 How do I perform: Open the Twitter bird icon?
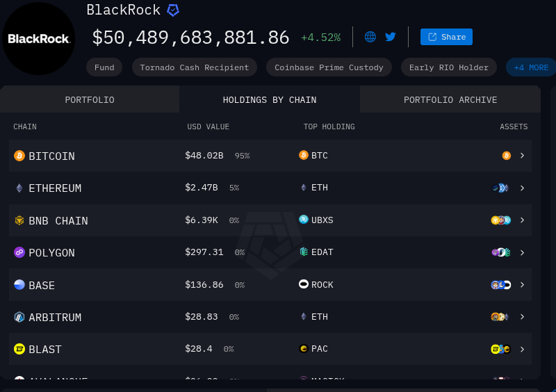(391, 37)
